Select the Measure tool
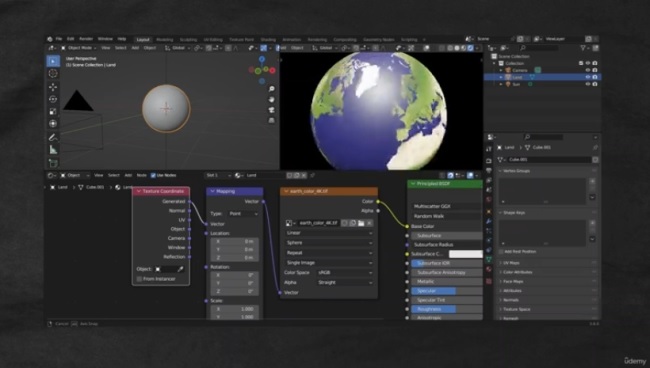Screen dimensions: 650x368 [53, 150]
